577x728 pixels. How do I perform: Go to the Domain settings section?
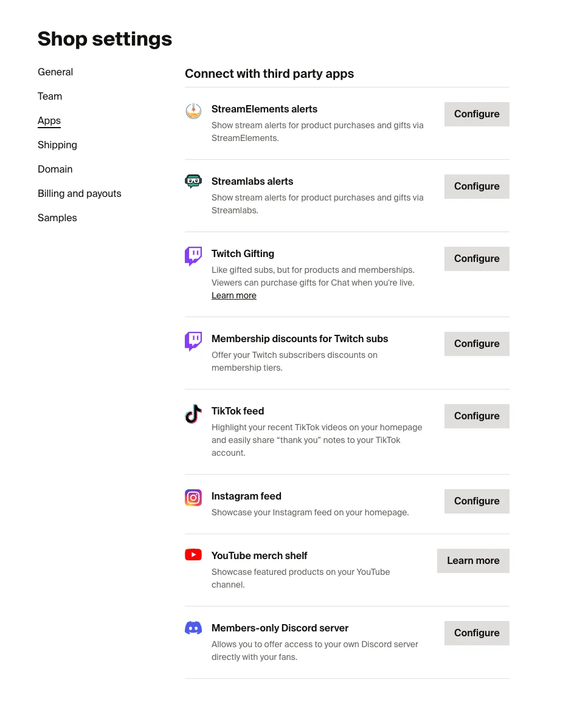[x=55, y=169]
